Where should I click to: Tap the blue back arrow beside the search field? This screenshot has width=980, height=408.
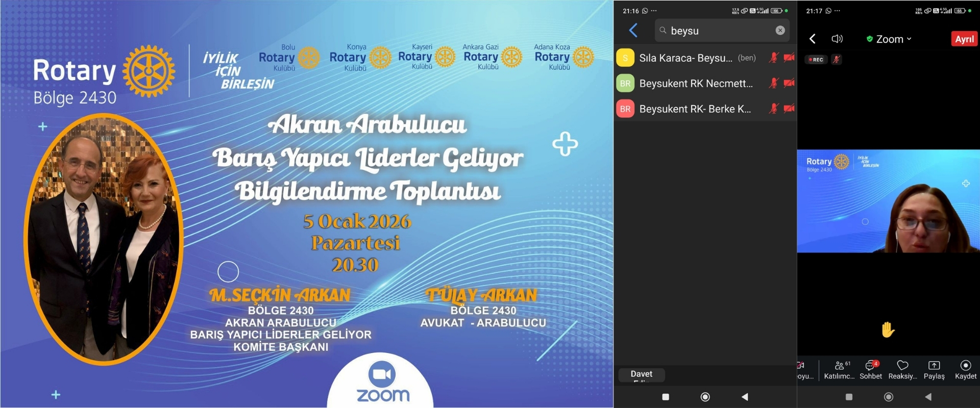point(633,31)
